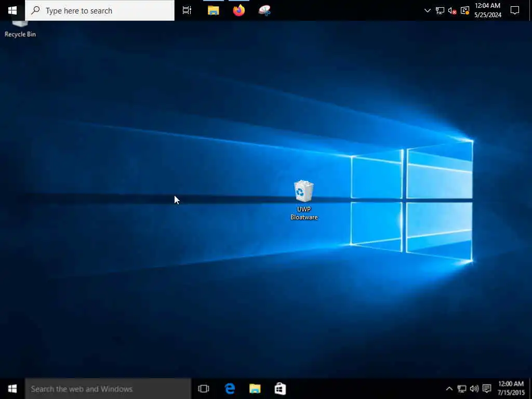Open the Action Center notifications icon
The image size is (532, 399).
point(515,10)
